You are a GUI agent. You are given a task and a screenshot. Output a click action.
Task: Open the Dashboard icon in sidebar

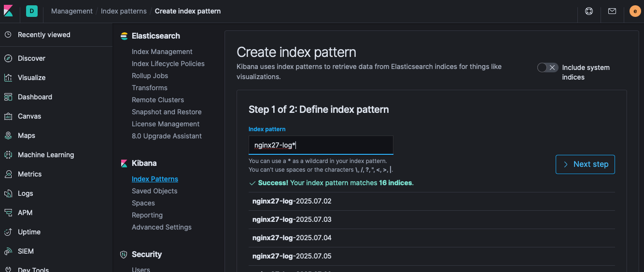[8, 97]
